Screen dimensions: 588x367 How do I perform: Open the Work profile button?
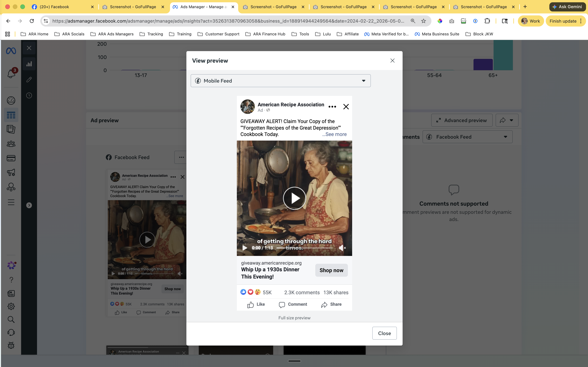tap(531, 21)
